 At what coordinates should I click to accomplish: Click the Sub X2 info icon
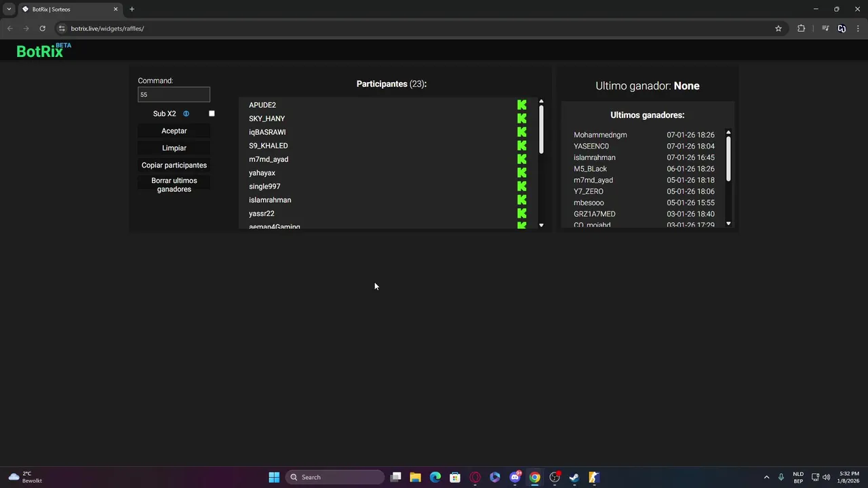(x=186, y=114)
